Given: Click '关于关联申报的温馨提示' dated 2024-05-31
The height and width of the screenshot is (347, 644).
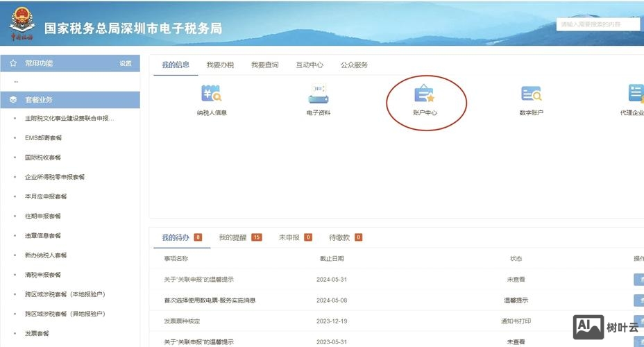Looking at the screenshot, I should (x=198, y=279).
